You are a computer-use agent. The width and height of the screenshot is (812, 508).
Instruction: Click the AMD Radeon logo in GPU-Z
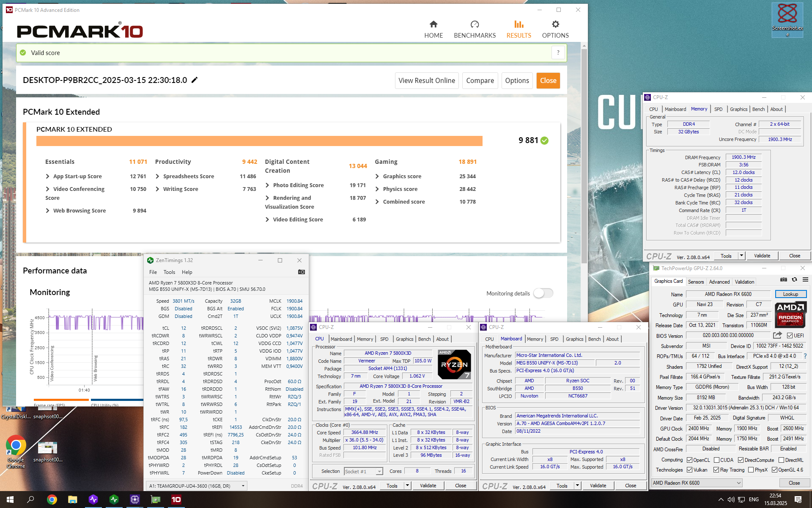(x=790, y=315)
